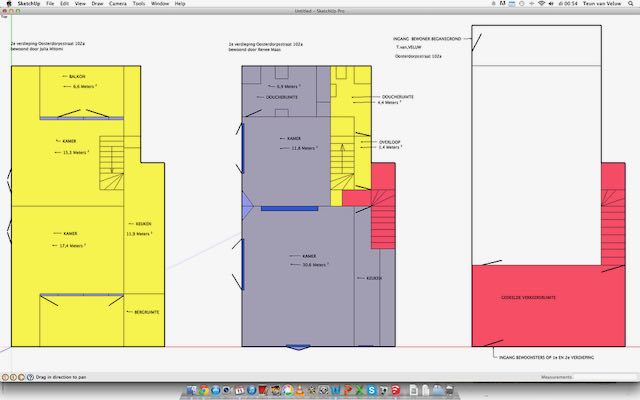Select the 15,3 Meters room label
Screen dimensions: 640x400
click(x=76, y=152)
